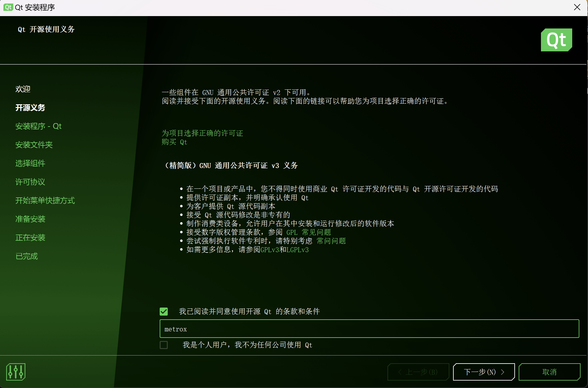Screen dimensions: 588x388
Task: Open the GPLv3 link
Action: 270,250
